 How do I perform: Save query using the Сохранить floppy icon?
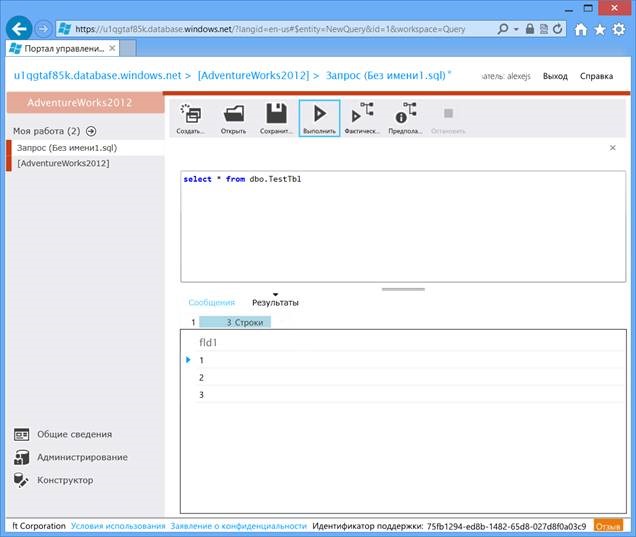tap(276, 118)
